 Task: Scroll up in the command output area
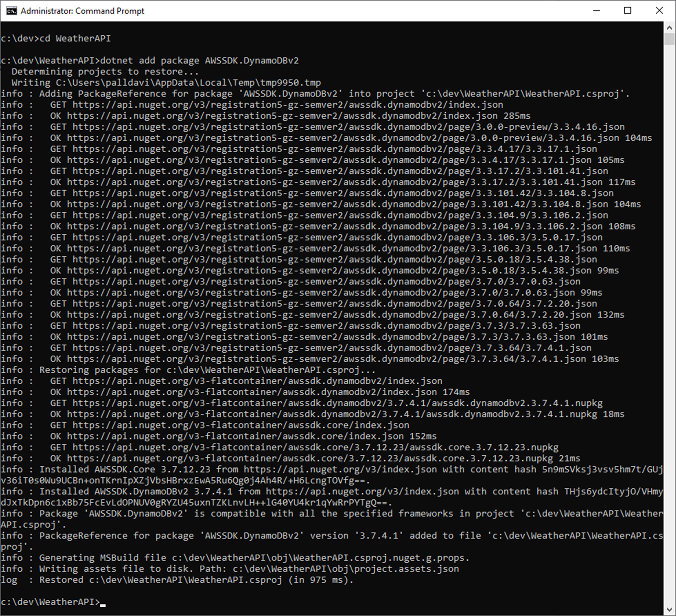coord(668,24)
